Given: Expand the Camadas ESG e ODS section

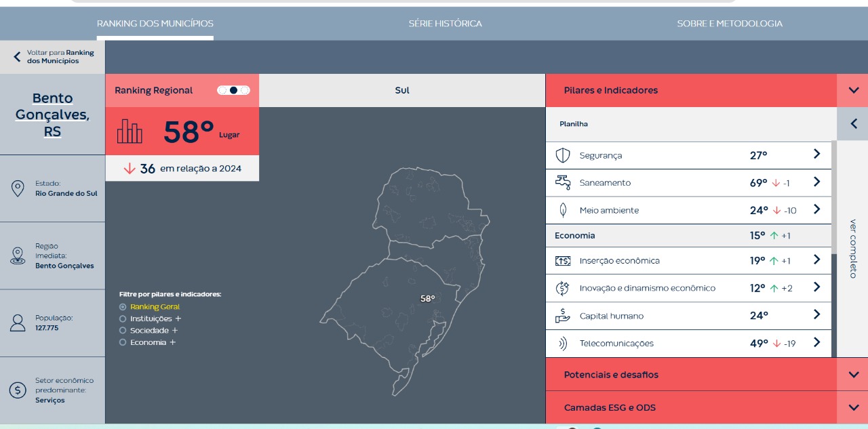Looking at the screenshot, I should tap(853, 408).
